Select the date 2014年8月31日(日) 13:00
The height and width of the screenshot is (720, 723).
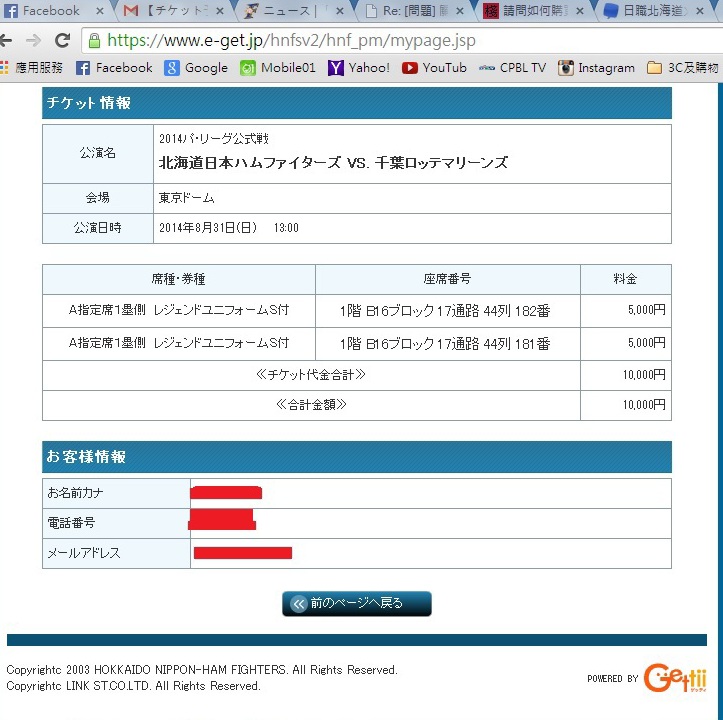pyautogui.click(x=229, y=228)
